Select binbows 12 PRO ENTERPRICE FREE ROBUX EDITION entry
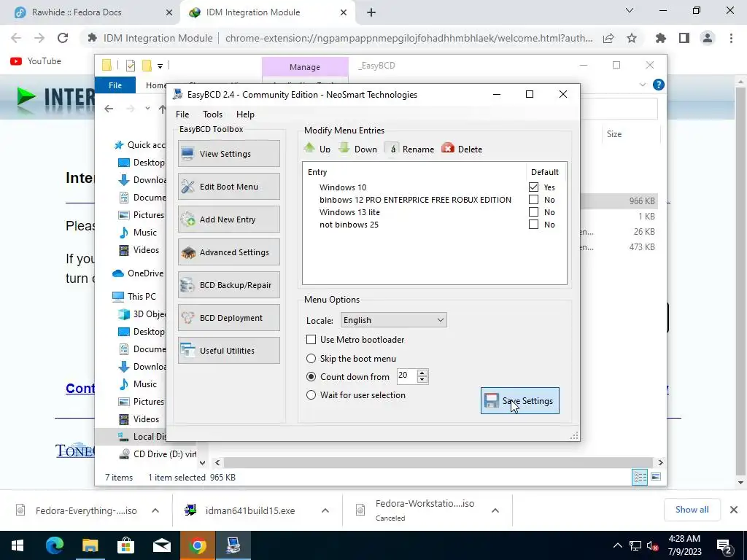Screen dimensions: 747x560 click(415, 200)
